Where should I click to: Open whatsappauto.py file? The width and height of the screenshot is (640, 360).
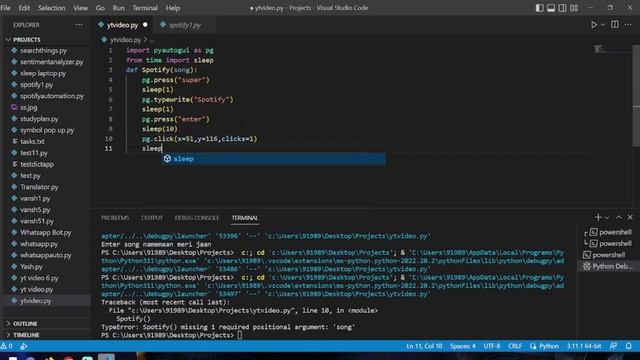(46, 255)
